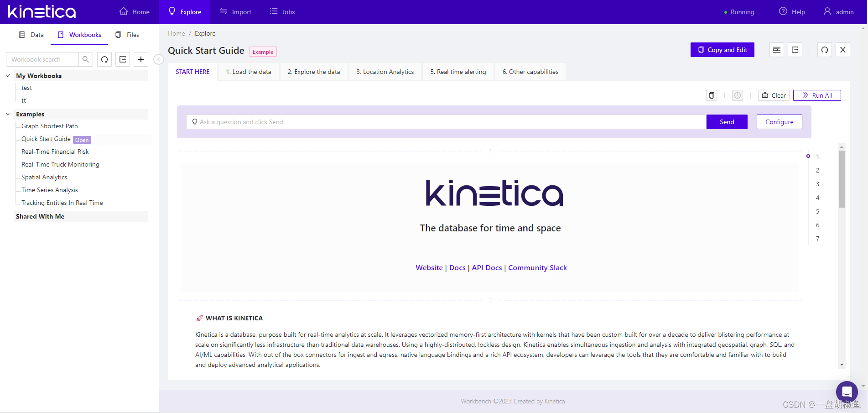Screen dimensions: 868x413
Task: Select the Import icon in the navbar
Action: pyautogui.click(x=235, y=12)
